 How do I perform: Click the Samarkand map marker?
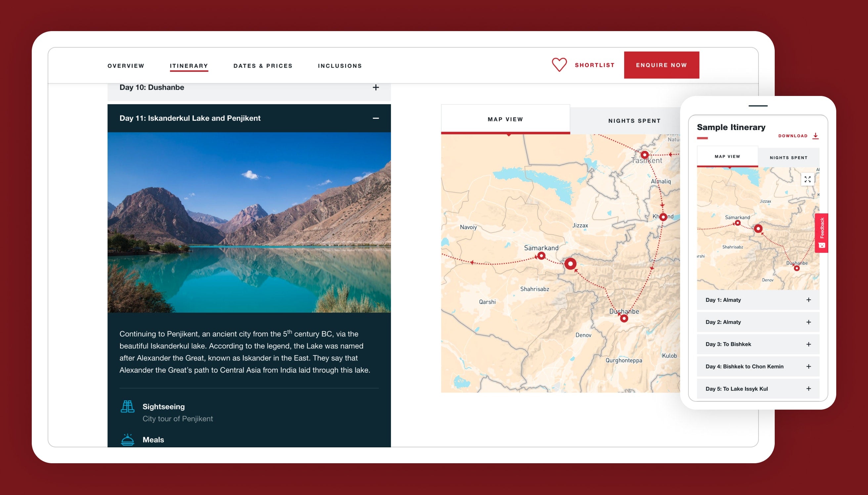coord(542,256)
